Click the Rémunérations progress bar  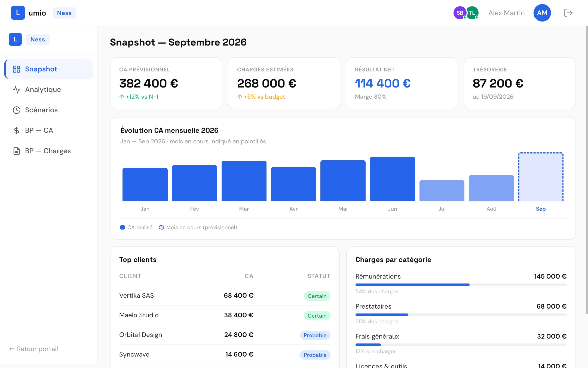pos(461,285)
